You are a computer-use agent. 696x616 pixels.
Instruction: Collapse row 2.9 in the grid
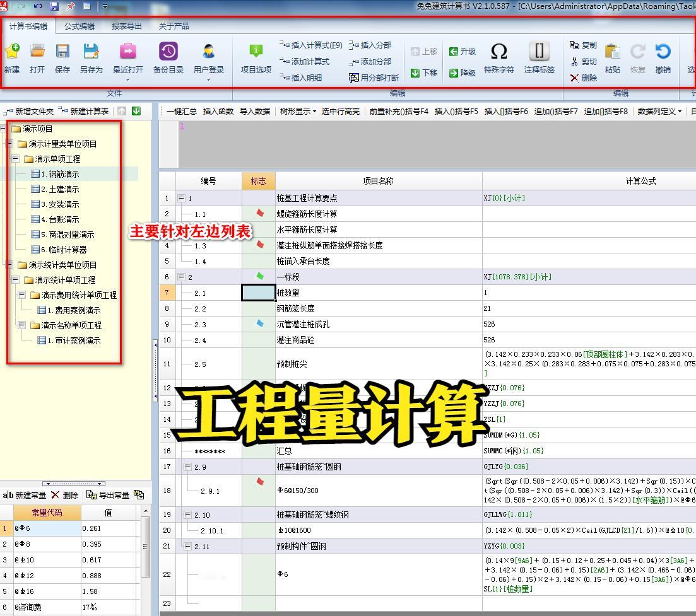[x=187, y=467]
